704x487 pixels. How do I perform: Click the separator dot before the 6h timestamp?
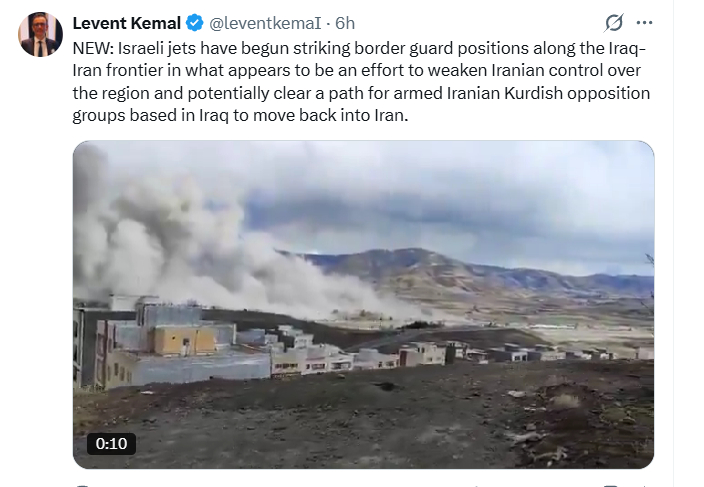pyautogui.click(x=328, y=23)
